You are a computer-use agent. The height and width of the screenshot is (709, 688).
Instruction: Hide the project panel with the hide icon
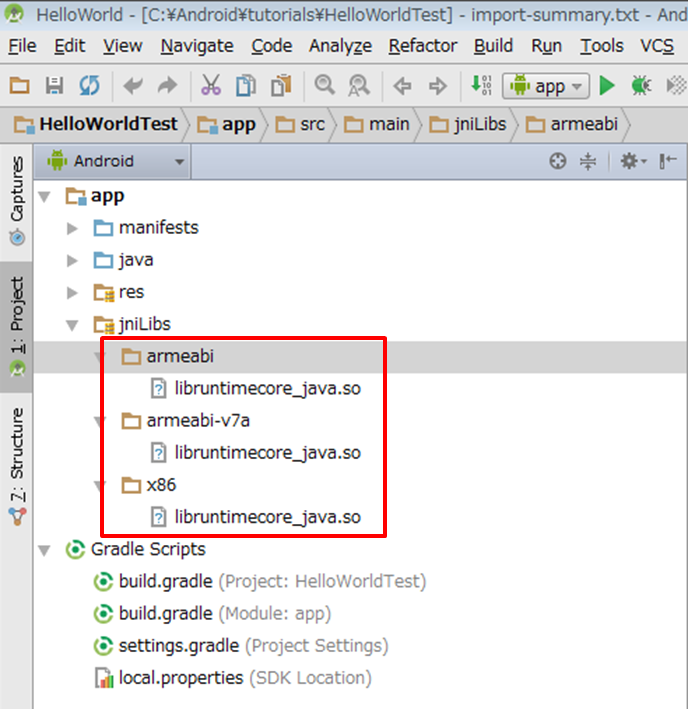click(667, 161)
